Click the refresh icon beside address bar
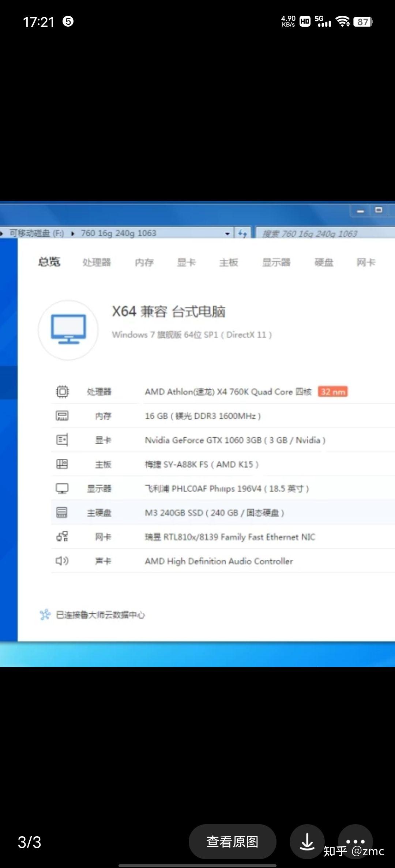This screenshot has width=395, height=868. pos(242,233)
